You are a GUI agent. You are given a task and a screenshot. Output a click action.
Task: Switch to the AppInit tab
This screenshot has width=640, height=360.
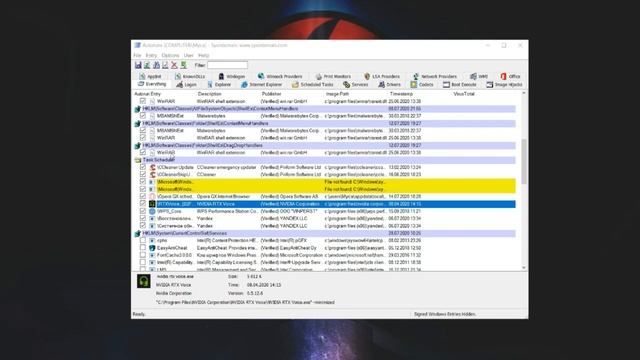(x=150, y=76)
